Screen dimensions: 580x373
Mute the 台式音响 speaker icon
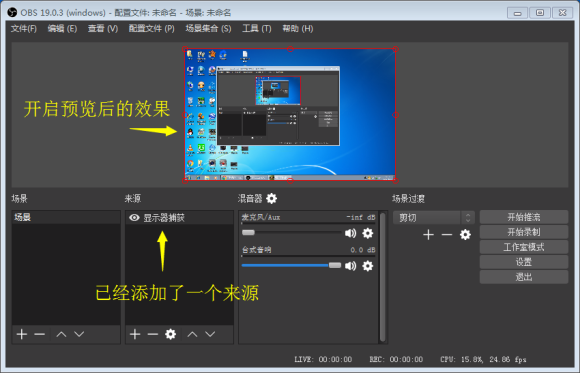(x=350, y=266)
